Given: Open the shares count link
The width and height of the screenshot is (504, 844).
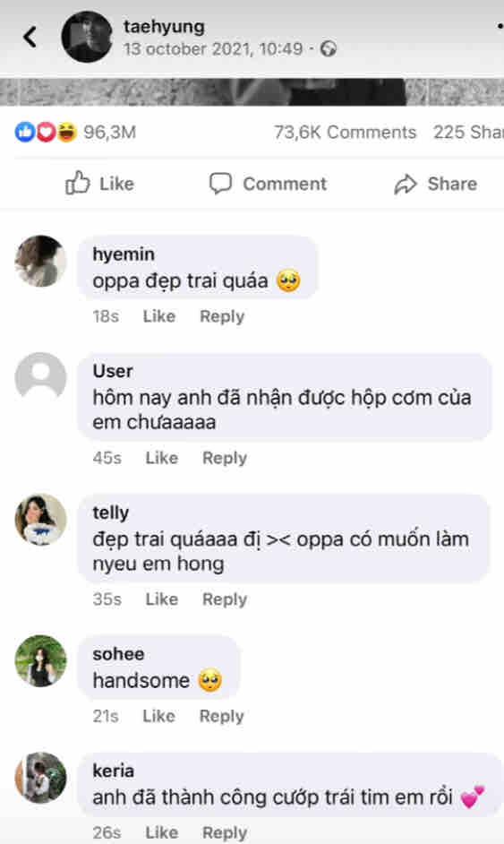Looking at the screenshot, I should [468, 133].
